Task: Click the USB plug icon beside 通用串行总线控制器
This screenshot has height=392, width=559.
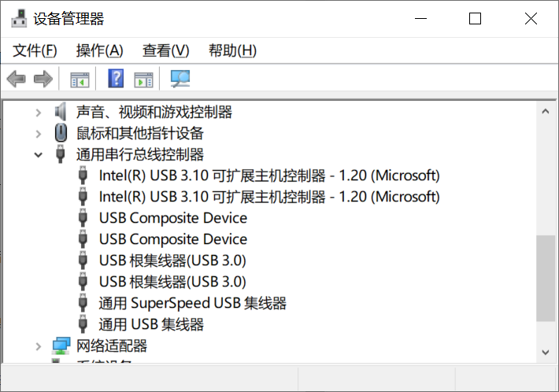Action: click(x=61, y=154)
